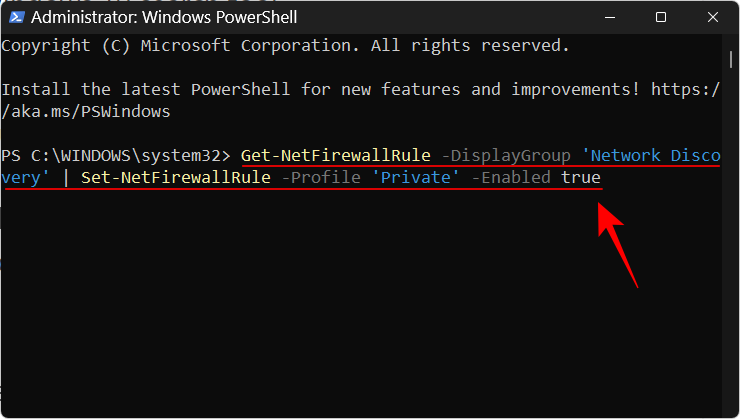Click the 'Network Disco' string text
The width and height of the screenshot is (740, 419).
tap(651, 156)
